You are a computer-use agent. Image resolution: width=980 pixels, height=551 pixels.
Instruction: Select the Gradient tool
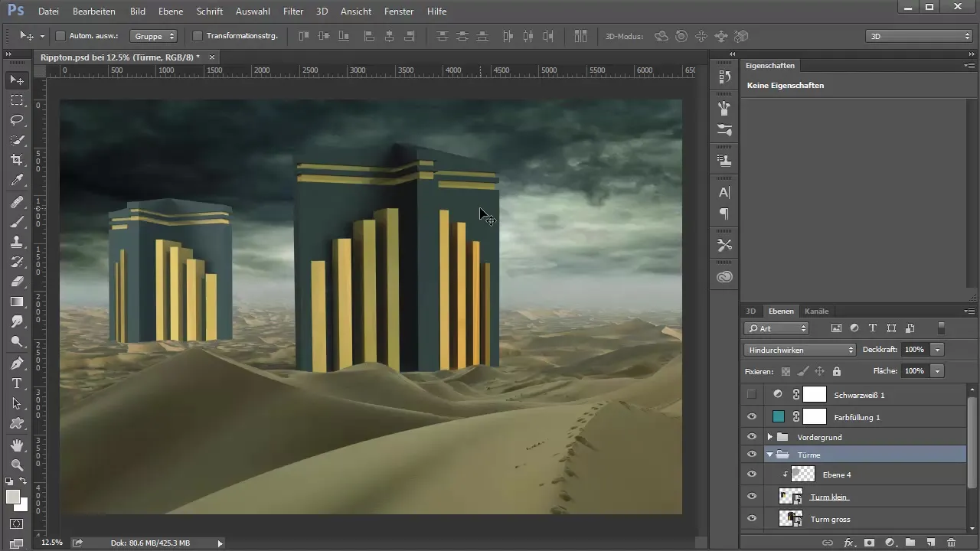[16, 302]
